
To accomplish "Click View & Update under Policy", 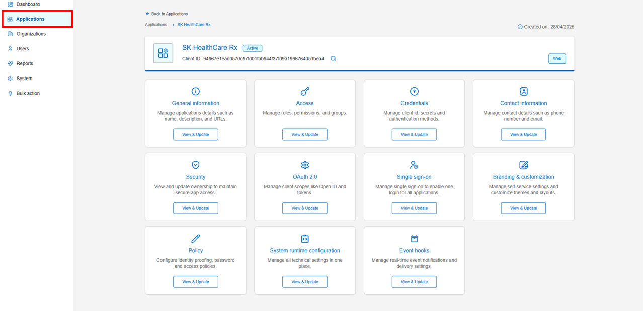I will (x=196, y=282).
